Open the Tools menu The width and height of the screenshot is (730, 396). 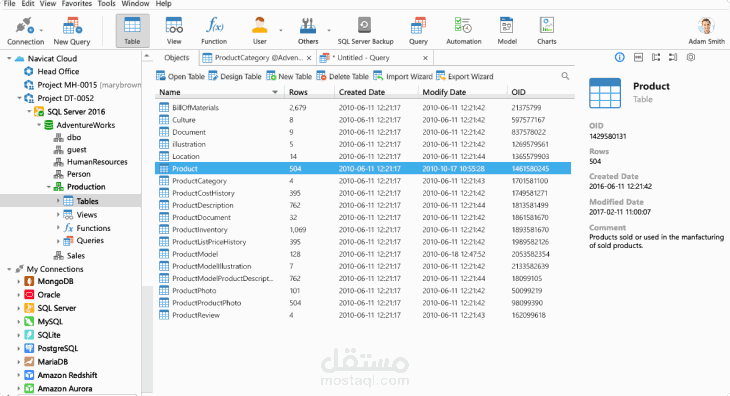(107, 4)
